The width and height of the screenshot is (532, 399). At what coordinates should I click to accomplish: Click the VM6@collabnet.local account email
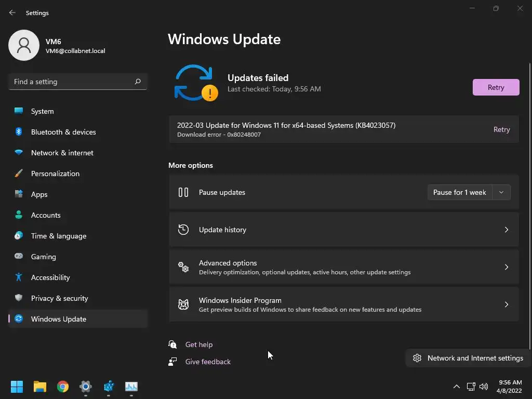click(75, 51)
